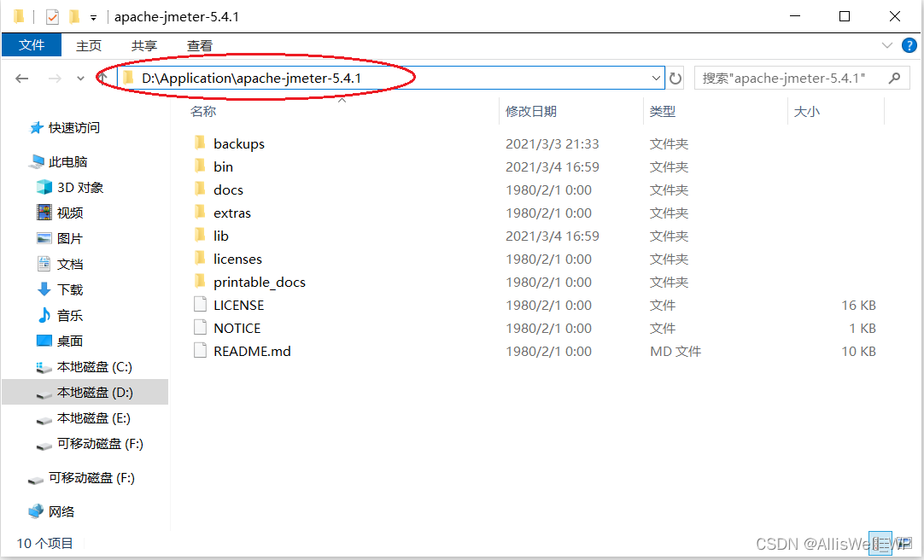Sort by 名称 column header

coord(203,111)
